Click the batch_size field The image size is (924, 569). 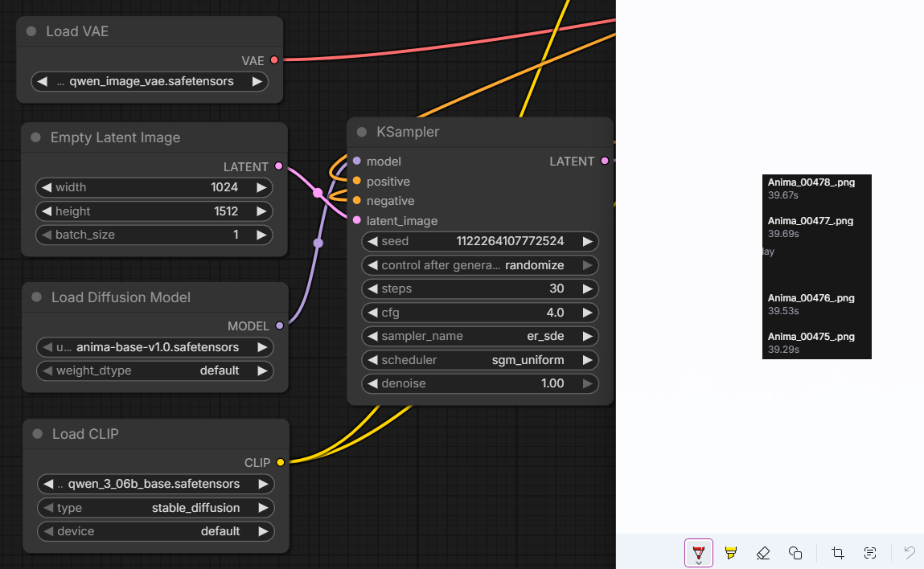[154, 235]
